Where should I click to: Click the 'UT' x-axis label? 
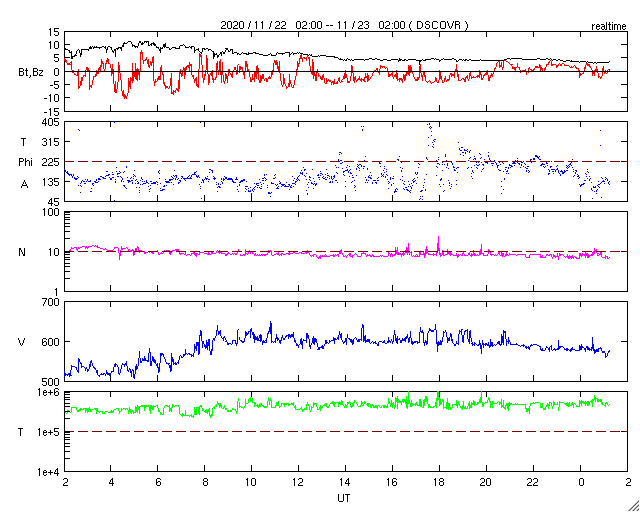tap(344, 498)
